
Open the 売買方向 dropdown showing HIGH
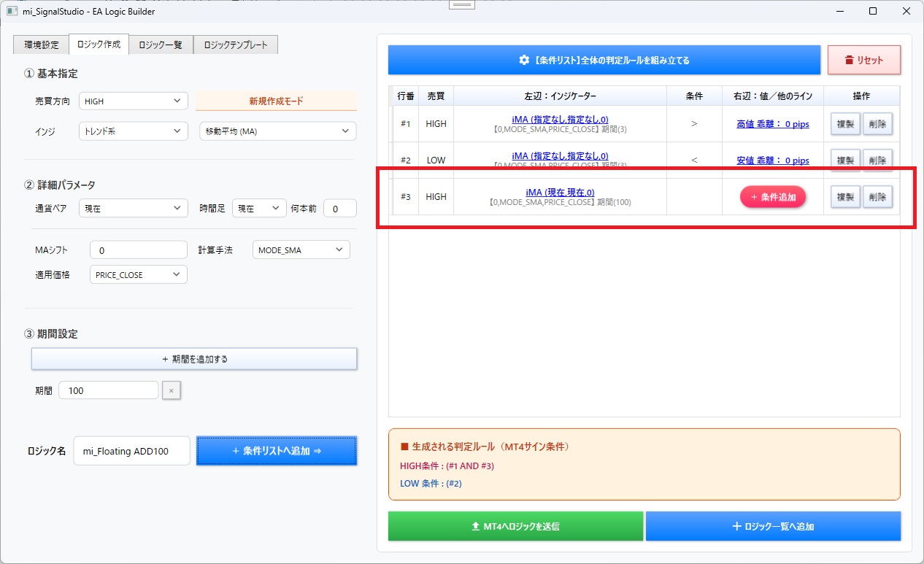click(x=134, y=101)
